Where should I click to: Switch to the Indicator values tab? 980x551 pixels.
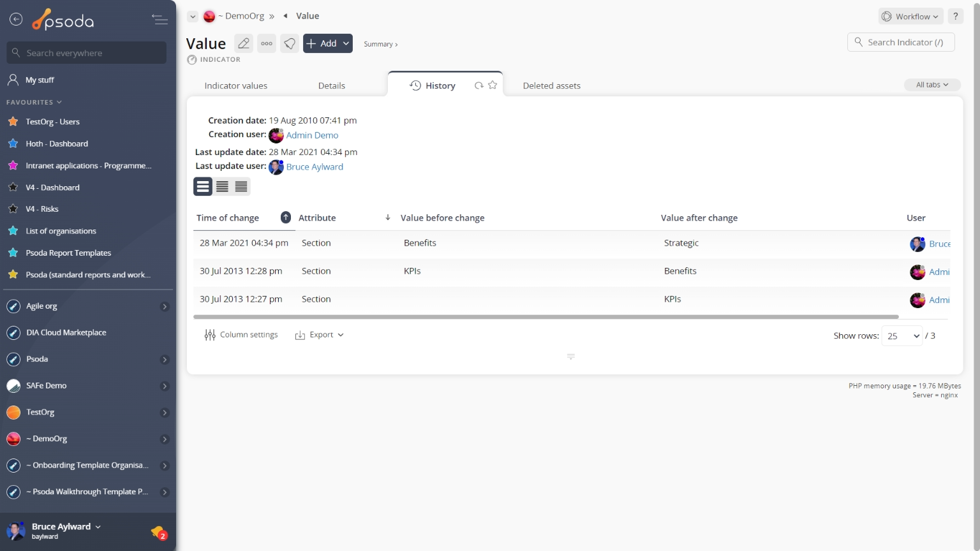[236, 85]
